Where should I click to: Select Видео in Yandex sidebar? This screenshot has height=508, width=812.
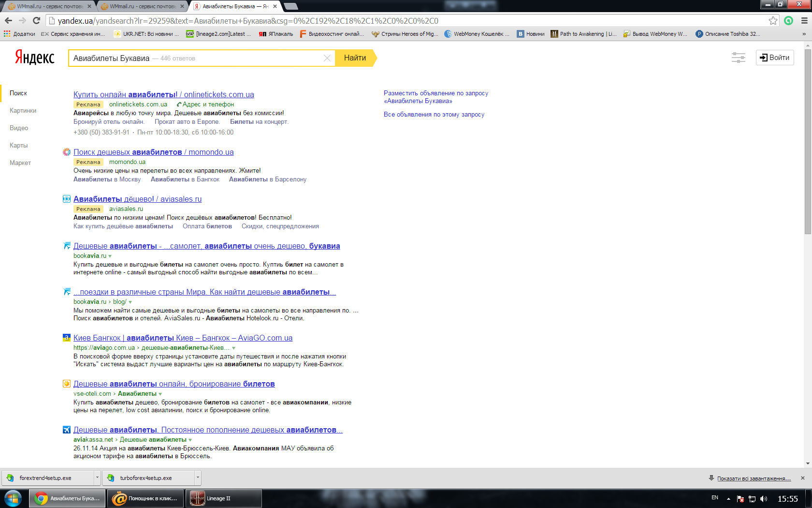[19, 128]
